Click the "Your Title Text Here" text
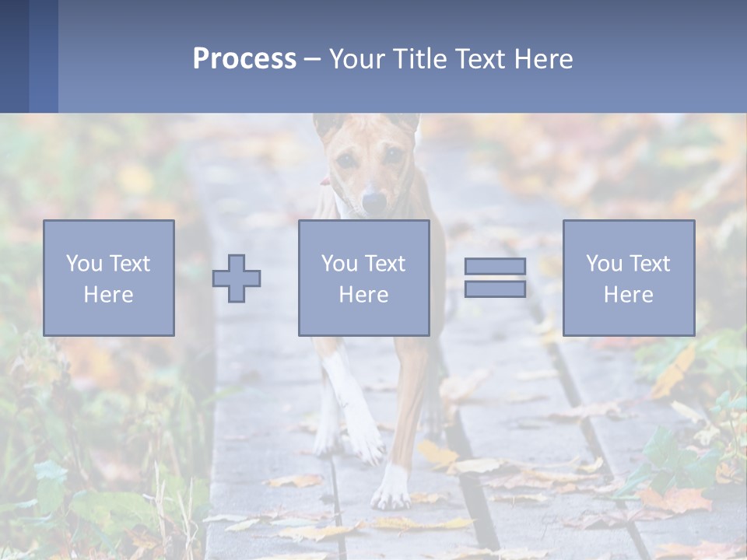This screenshot has height=560, width=747. click(x=451, y=59)
